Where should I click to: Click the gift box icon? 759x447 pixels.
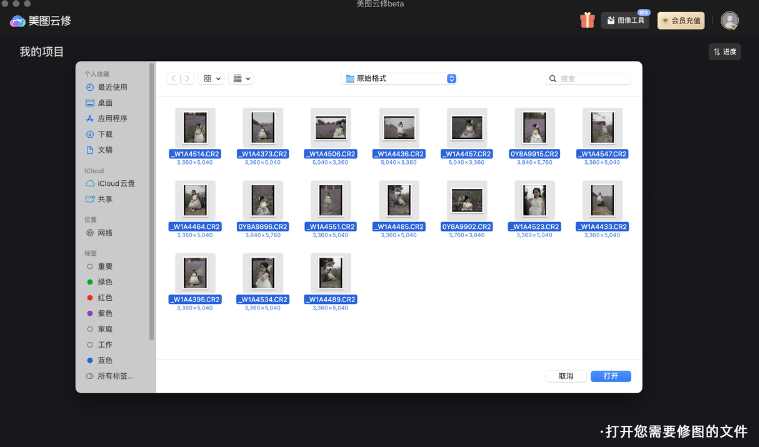[x=587, y=20]
